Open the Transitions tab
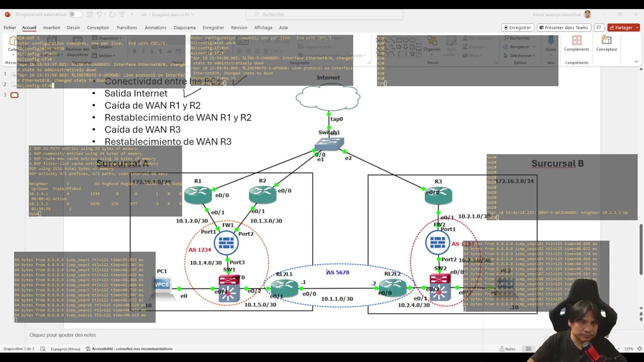The width and height of the screenshot is (644, 362). tap(127, 28)
